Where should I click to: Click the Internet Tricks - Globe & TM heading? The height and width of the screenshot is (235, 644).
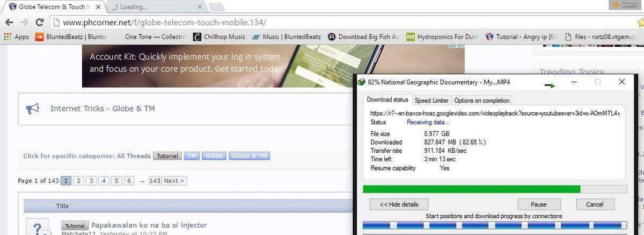103,109
